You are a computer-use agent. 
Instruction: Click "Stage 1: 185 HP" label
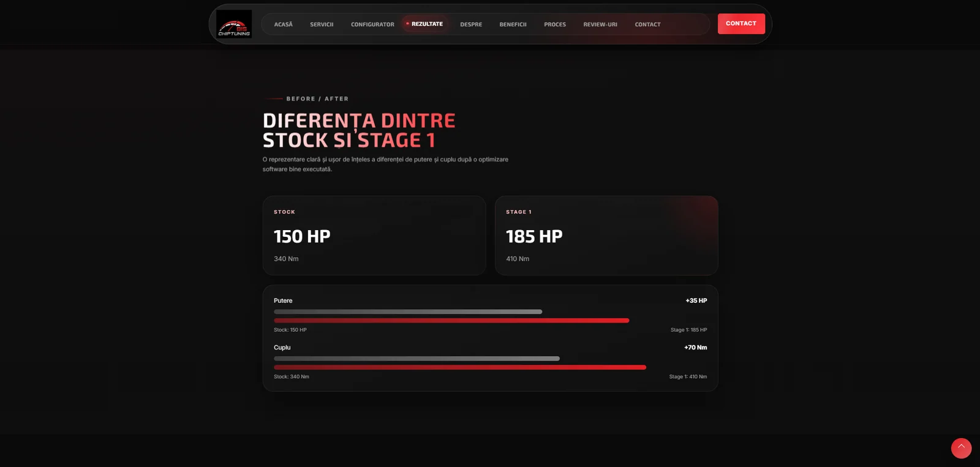click(688, 330)
